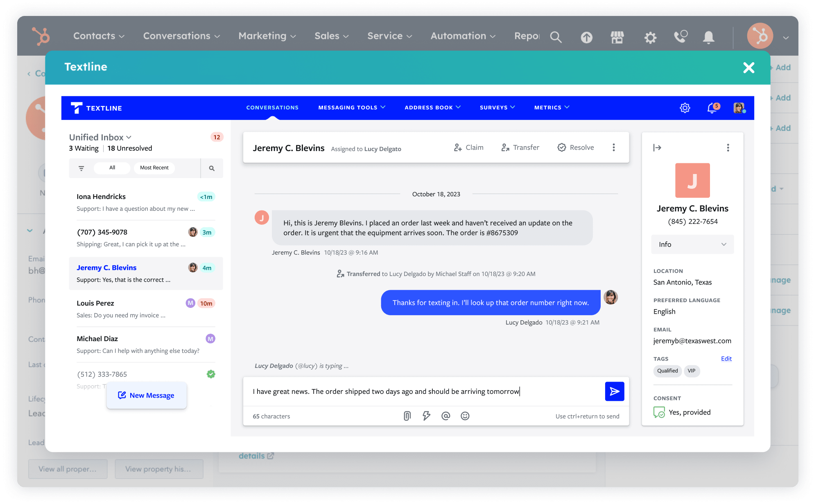Resolve the conversation using the Resolve checkmark

(x=576, y=147)
